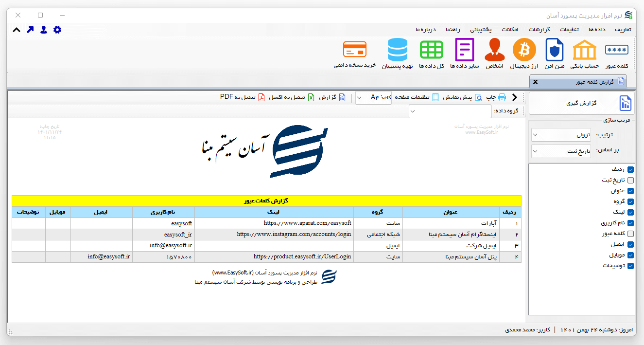Open the حساب بانکی (Bank account) icon
Screen dimensions: 644x345
click(585, 50)
